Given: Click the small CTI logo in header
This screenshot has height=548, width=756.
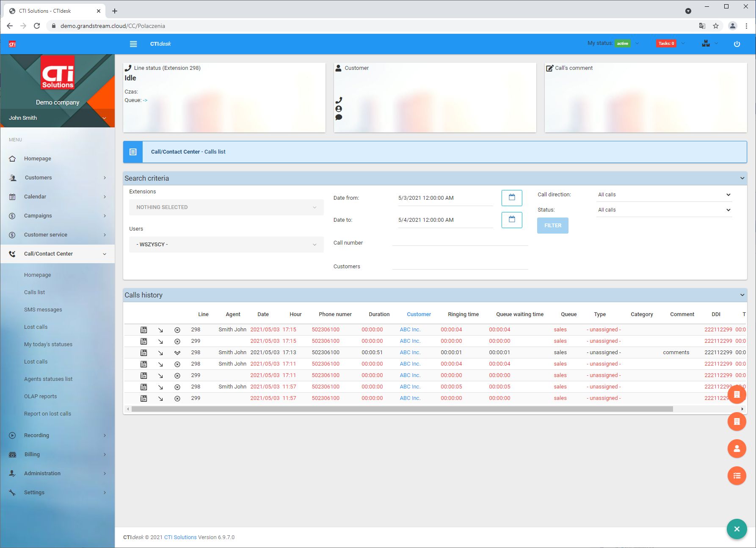Looking at the screenshot, I should [12, 44].
